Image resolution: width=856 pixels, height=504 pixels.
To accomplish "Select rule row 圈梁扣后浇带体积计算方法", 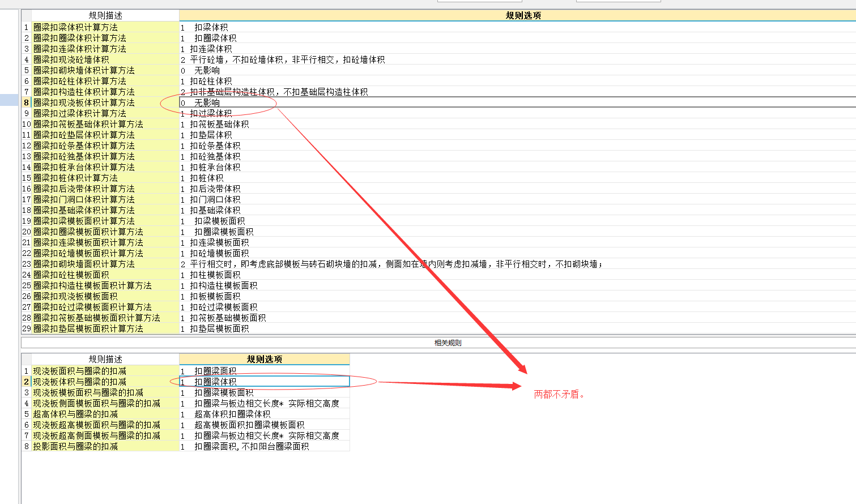I will pyautogui.click(x=105, y=189).
